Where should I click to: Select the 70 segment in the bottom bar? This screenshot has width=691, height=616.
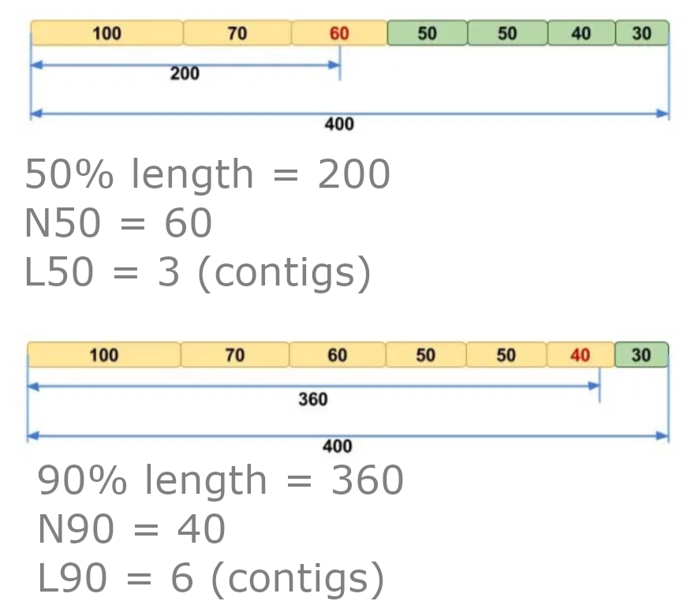[235, 355]
